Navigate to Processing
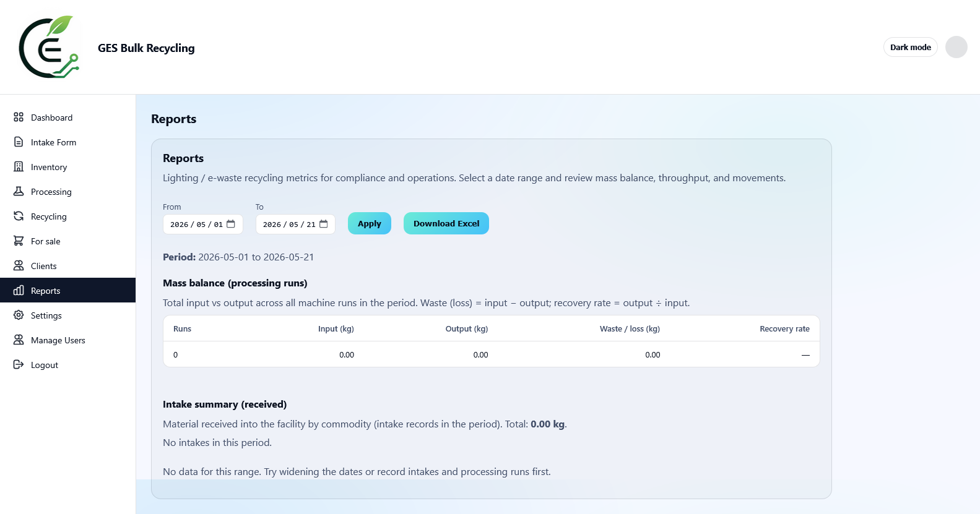The width and height of the screenshot is (980, 514). (67, 192)
